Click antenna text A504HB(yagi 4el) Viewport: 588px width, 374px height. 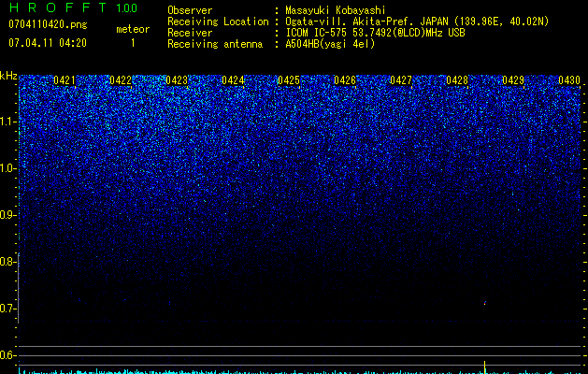pyautogui.click(x=330, y=44)
